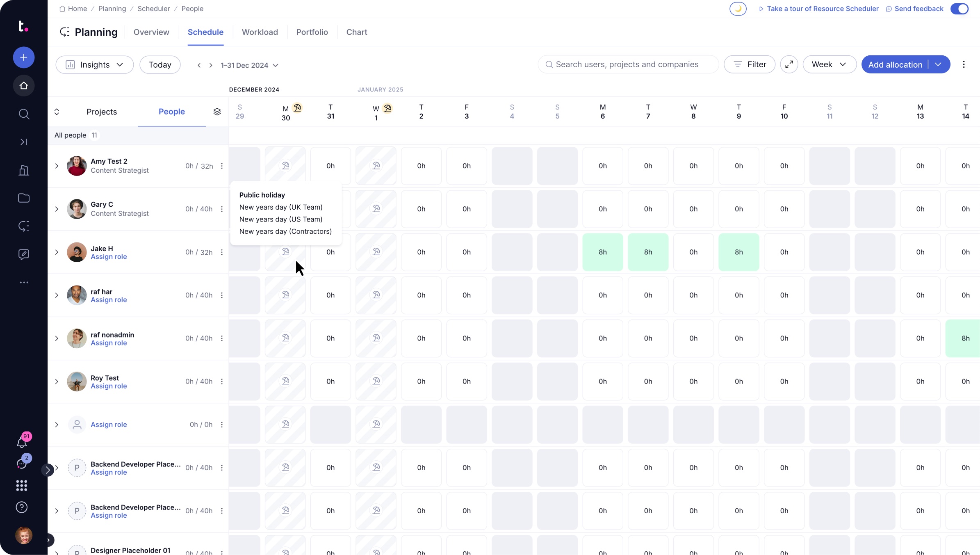Click the holiday icon on Wednesday 1 header
The height and width of the screenshot is (555, 980).
coord(387,108)
